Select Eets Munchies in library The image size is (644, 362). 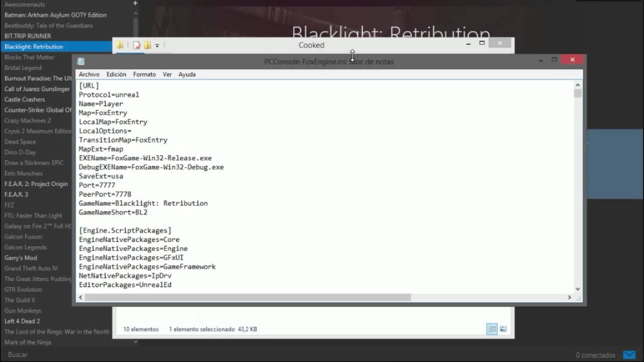[24, 173]
